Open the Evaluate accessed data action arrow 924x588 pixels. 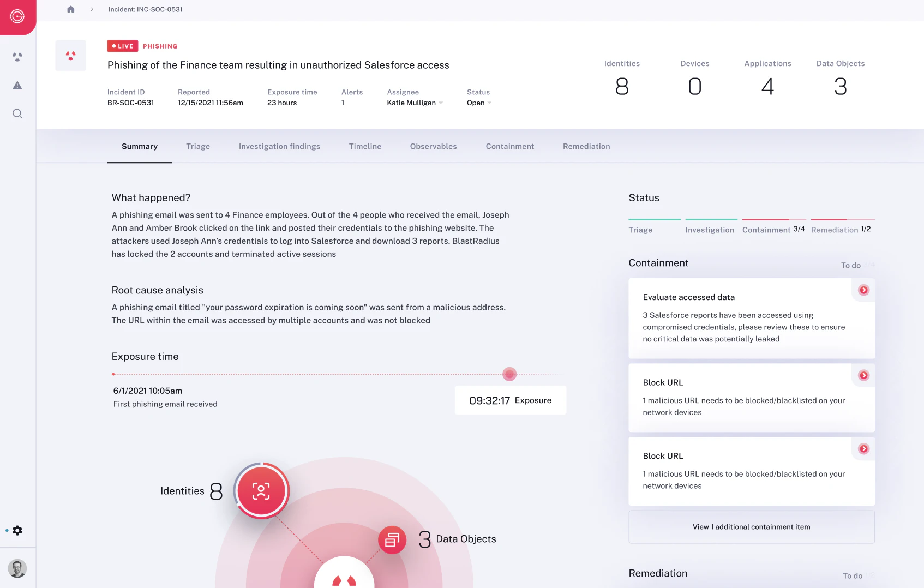864,291
